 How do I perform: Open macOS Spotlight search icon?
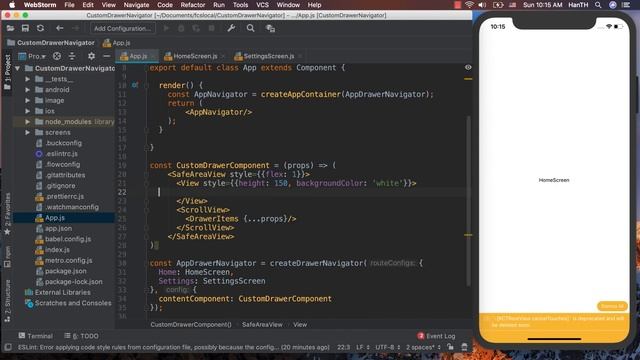pos(598,5)
